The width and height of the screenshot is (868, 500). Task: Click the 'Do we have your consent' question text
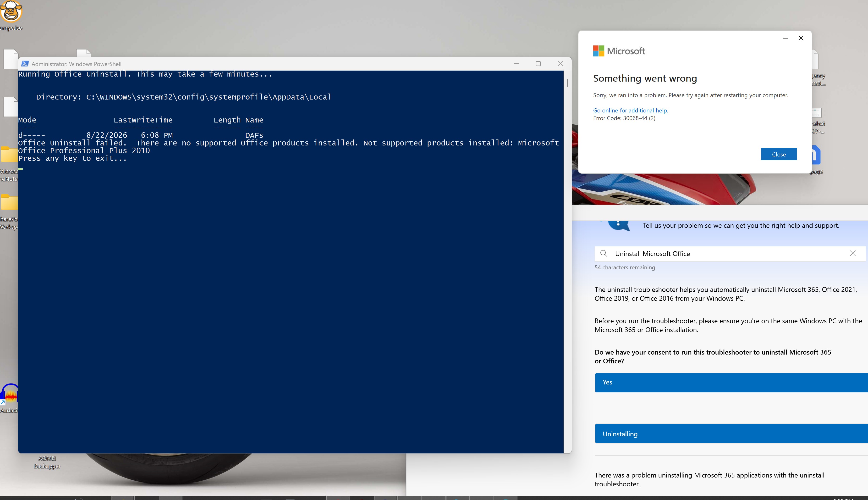tap(713, 356)
